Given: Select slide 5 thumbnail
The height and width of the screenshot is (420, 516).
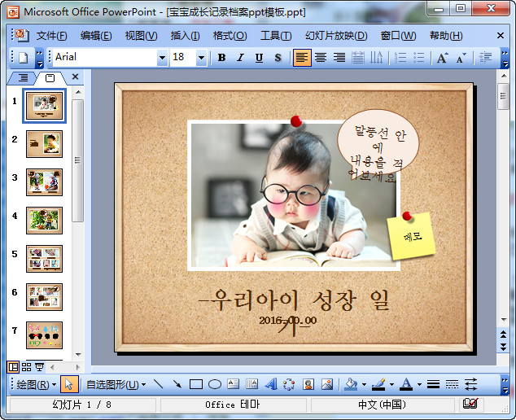Looking at the screenshot, I should [44, 259].
